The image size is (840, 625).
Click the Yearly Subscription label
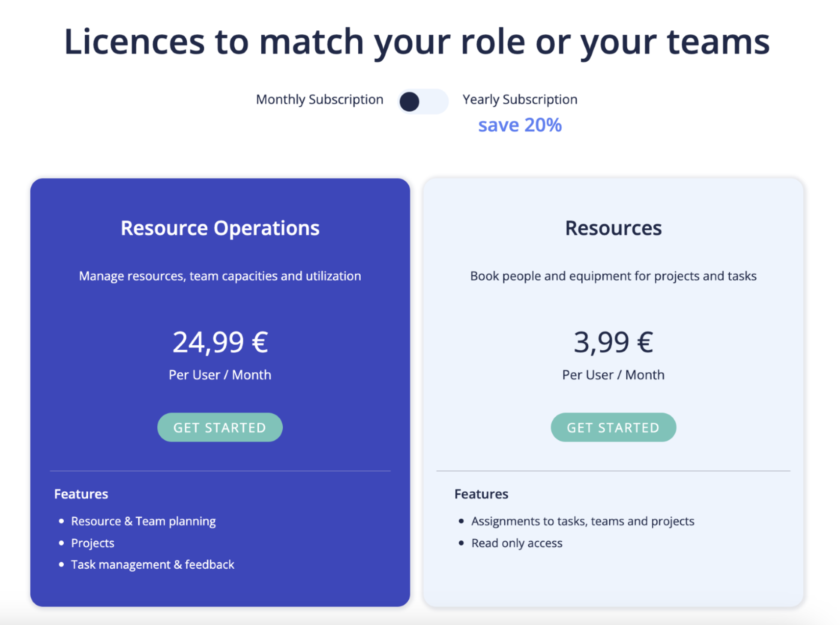click(x=519, y=99)
